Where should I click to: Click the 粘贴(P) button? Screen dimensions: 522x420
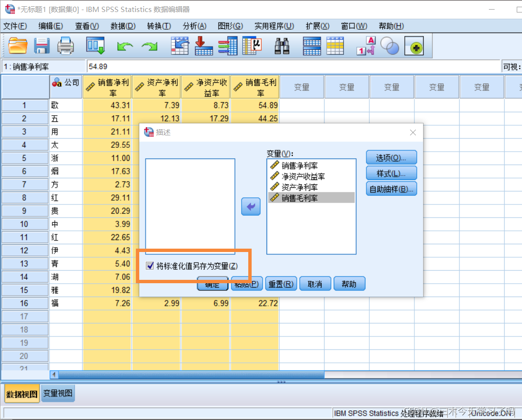point(247,284)
